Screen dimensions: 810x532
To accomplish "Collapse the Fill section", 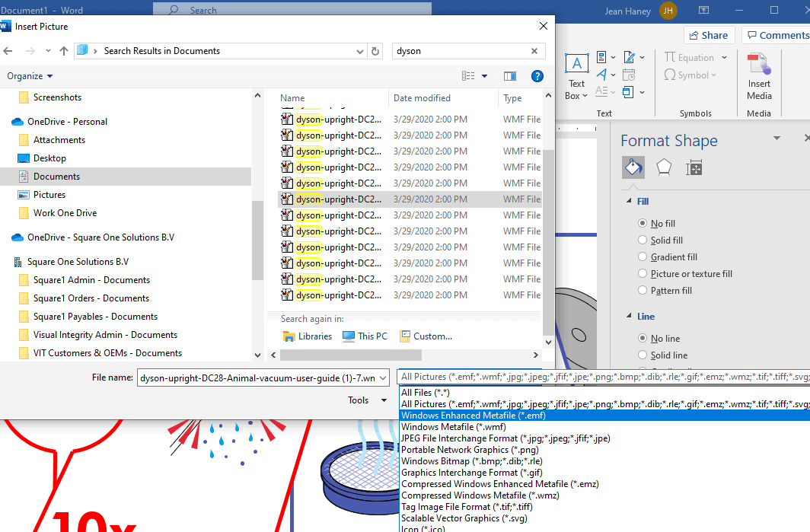I will pos(629,201).
